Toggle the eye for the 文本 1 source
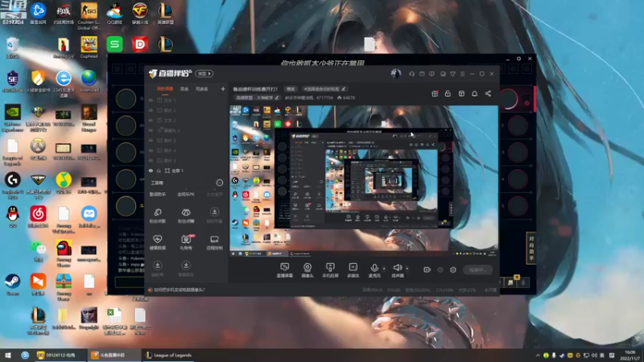This screenshot has height=362, width=644. (151, 100)
